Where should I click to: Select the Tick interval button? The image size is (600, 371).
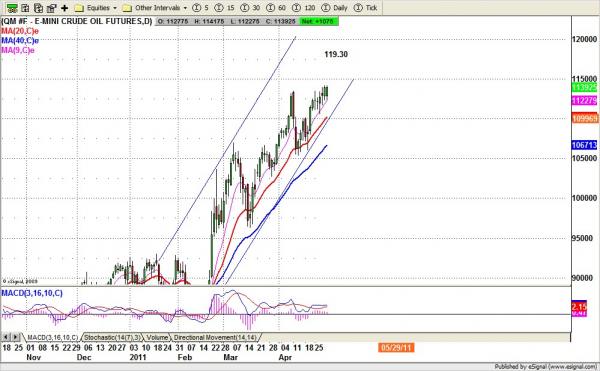pos(366,8)
